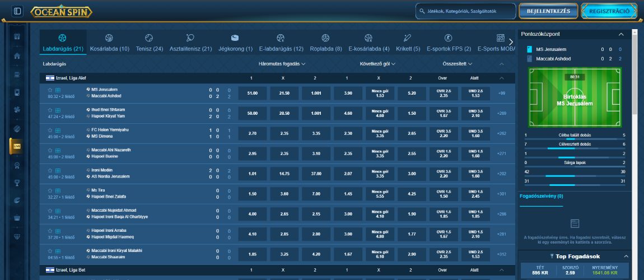
Task: Open stats icon for FC Holon Yermiyahu match
Action: pyautogui.click(x=58, y=130)
